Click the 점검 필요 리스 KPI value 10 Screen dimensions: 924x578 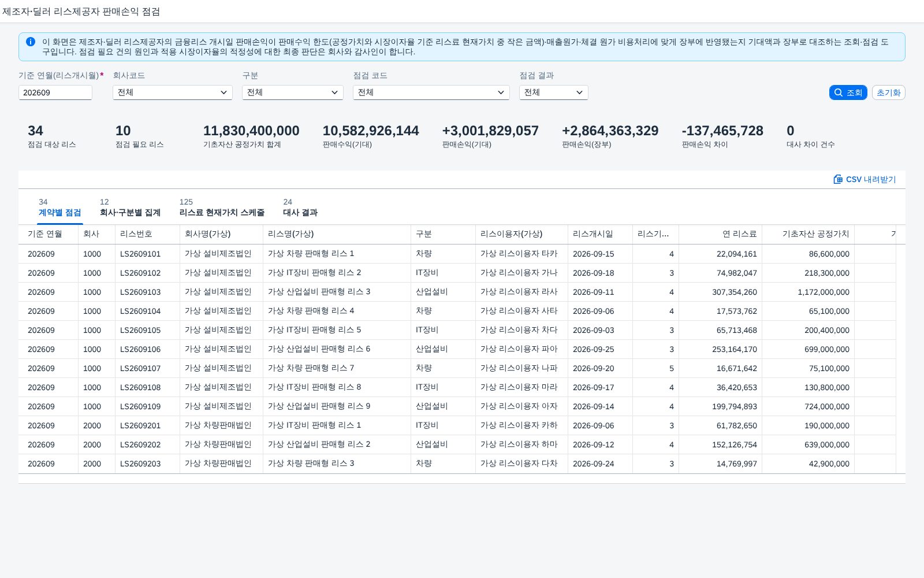[x=123, y=131]
